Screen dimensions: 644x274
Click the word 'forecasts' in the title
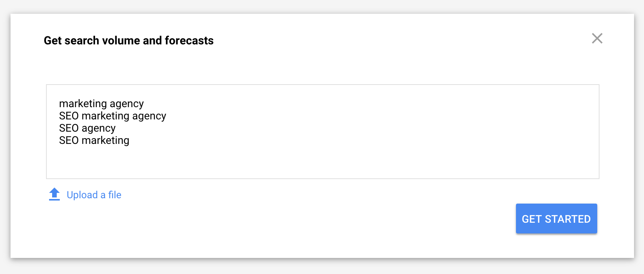pos(189,41)
